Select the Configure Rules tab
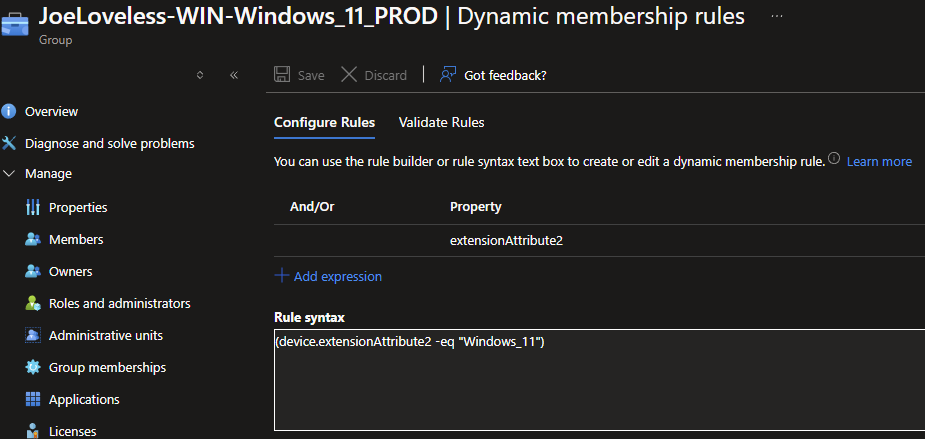 click(324, 122)
